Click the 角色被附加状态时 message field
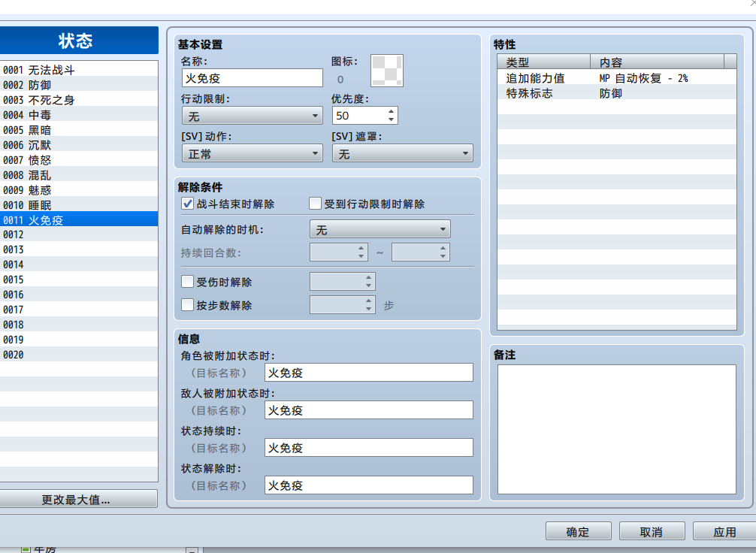The height and width of the screenshot is (553, 756). coord(369,372)
